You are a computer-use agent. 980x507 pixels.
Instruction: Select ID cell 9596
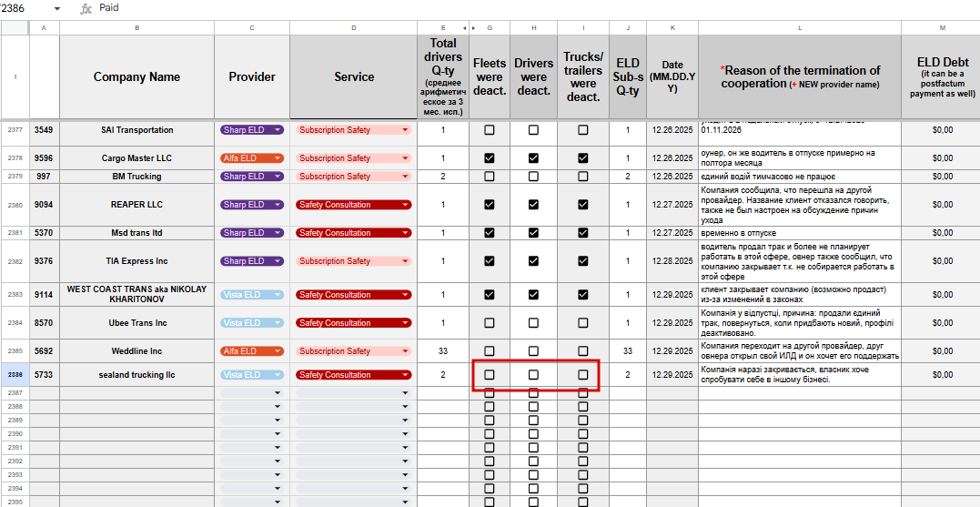click(x=44, y=158)
